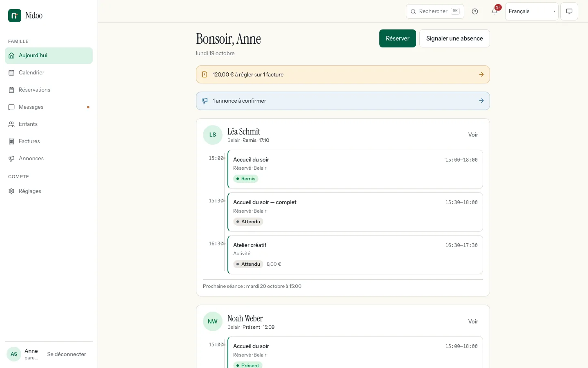Viewport: 588px width, 368px height.
Task: Click Signaler une absence button
Action: click(454, 38)
